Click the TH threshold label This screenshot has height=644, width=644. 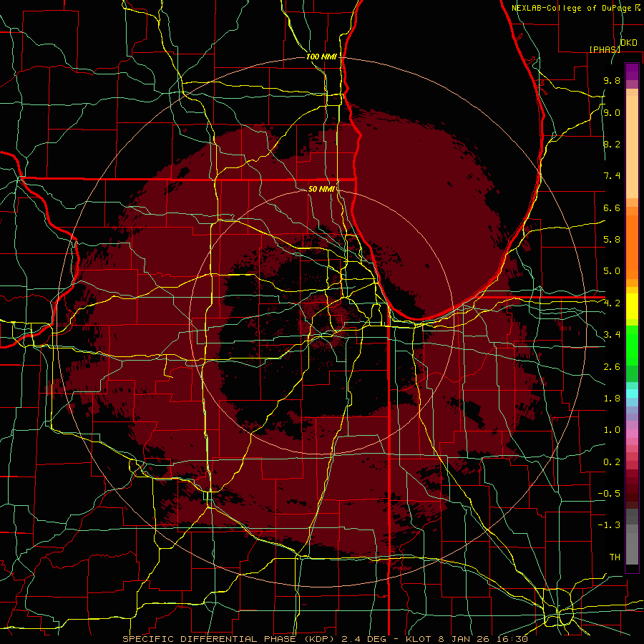615,557
